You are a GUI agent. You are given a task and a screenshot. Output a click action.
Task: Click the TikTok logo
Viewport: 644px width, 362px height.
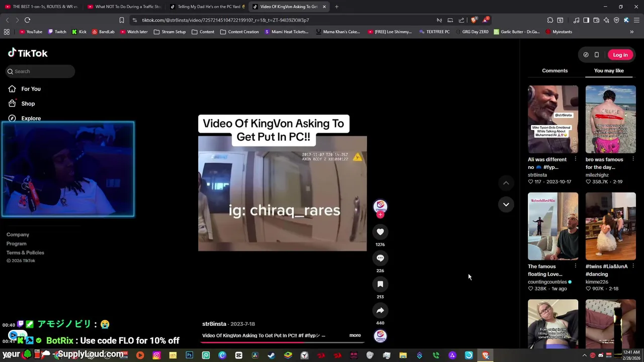28,53
